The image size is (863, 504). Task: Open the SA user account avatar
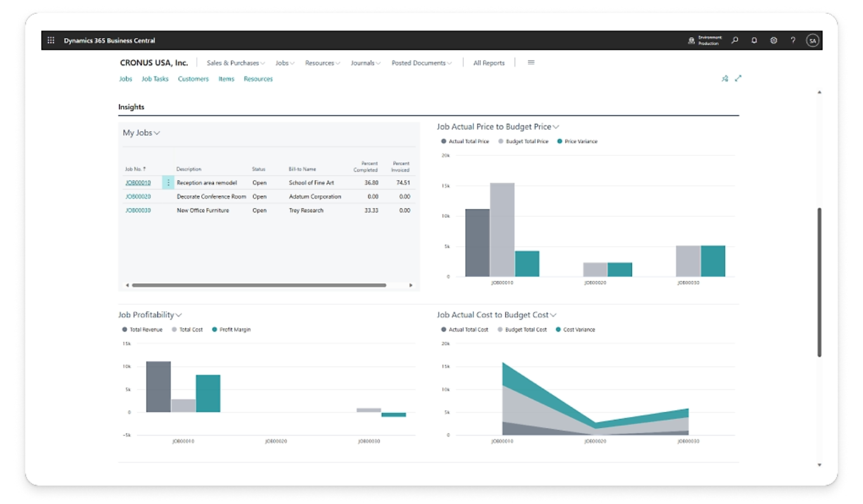click(812, 41)
